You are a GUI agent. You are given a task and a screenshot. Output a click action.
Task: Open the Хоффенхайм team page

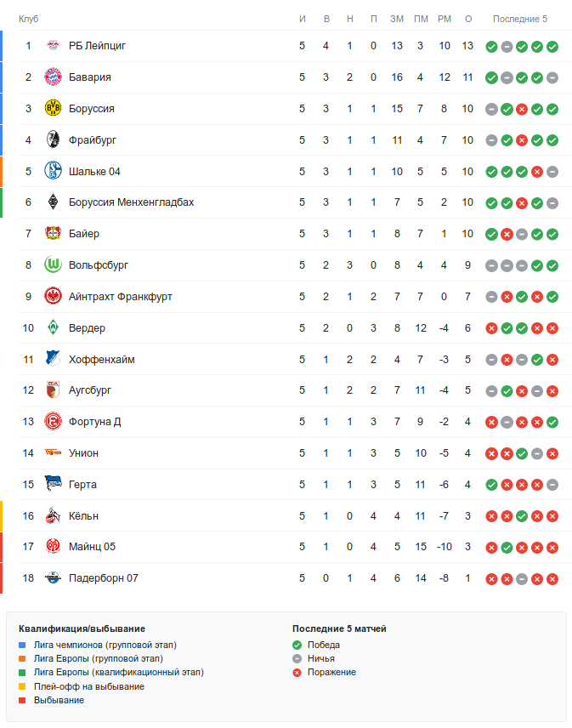pos(101,360)
